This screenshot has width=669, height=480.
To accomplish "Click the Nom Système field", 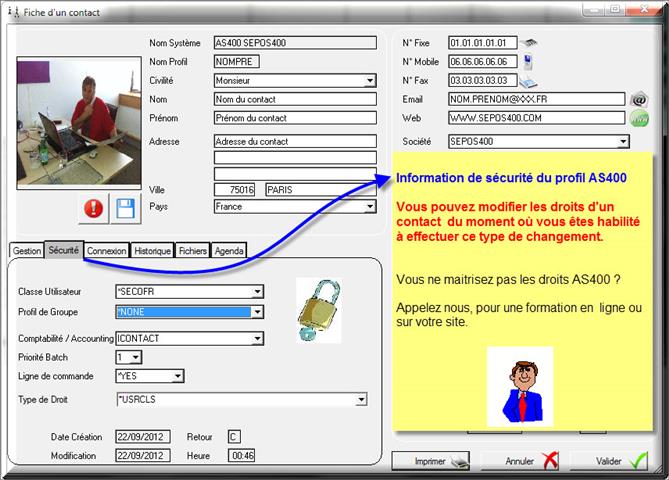I will [295, 43].
